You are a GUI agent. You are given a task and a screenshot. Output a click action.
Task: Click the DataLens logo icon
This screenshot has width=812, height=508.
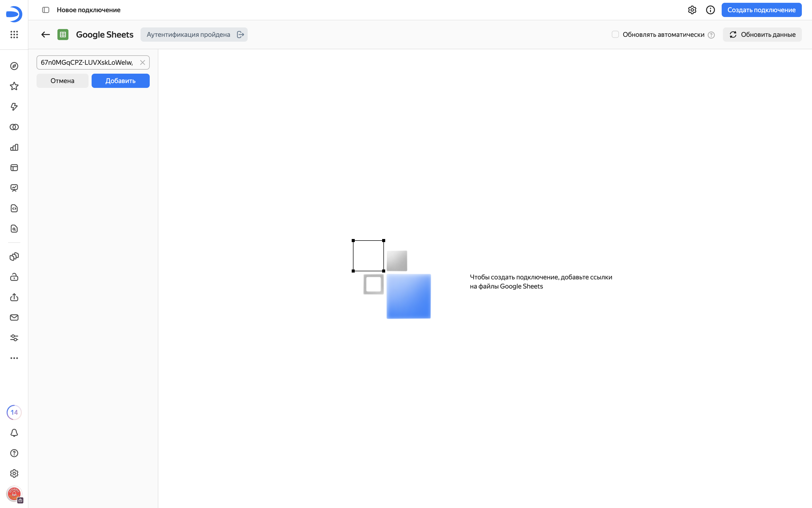[x=14, y=14]
